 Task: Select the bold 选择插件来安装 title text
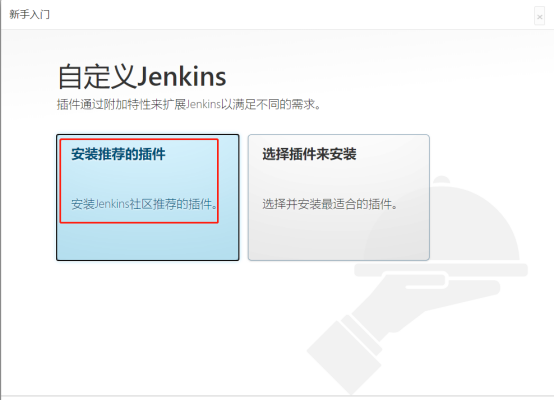coord(309,154)
